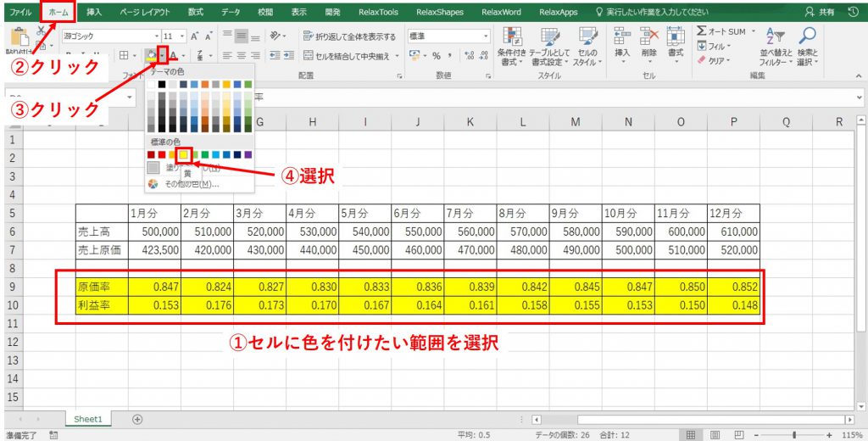Click the Delete cells icon

[649, 37]
